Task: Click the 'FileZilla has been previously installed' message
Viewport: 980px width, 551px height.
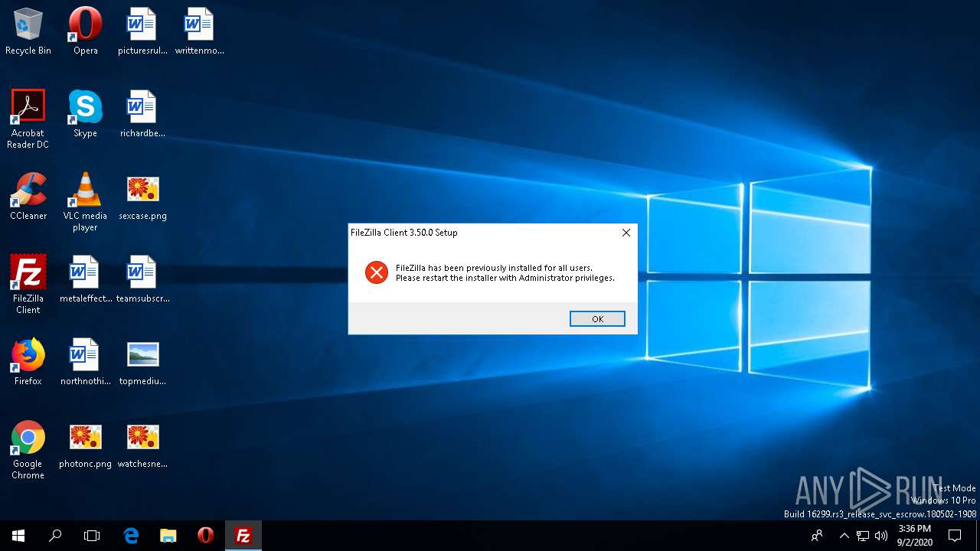Action: pos(505,273)
